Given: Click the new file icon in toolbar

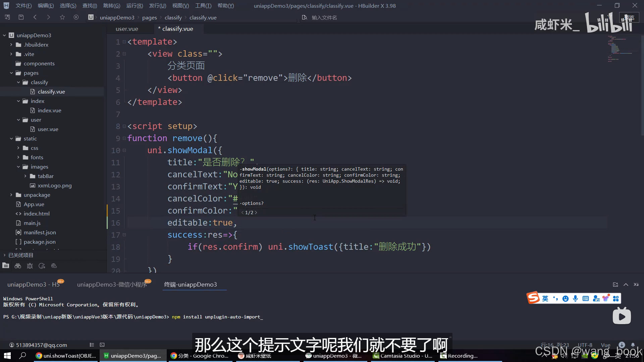Looking at the screenshot, I should pyautogui.click(x=7, y=17).
